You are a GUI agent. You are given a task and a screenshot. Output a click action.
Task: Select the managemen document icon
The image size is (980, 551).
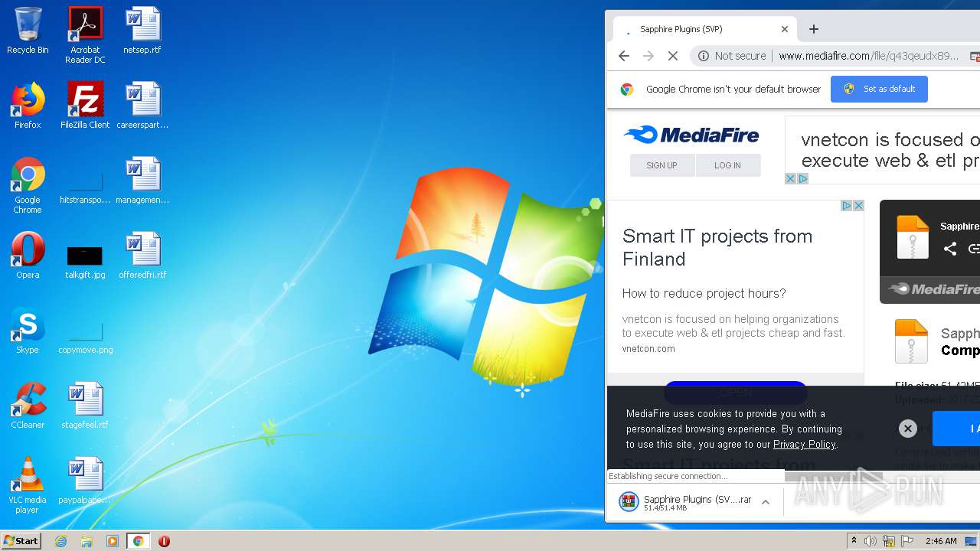[x=142, y=181]
